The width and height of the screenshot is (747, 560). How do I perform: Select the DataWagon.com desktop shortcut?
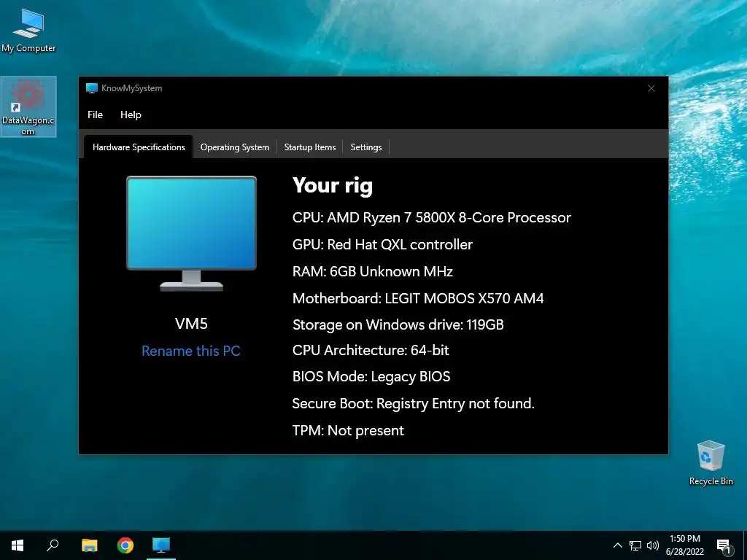tap(28, 106)
